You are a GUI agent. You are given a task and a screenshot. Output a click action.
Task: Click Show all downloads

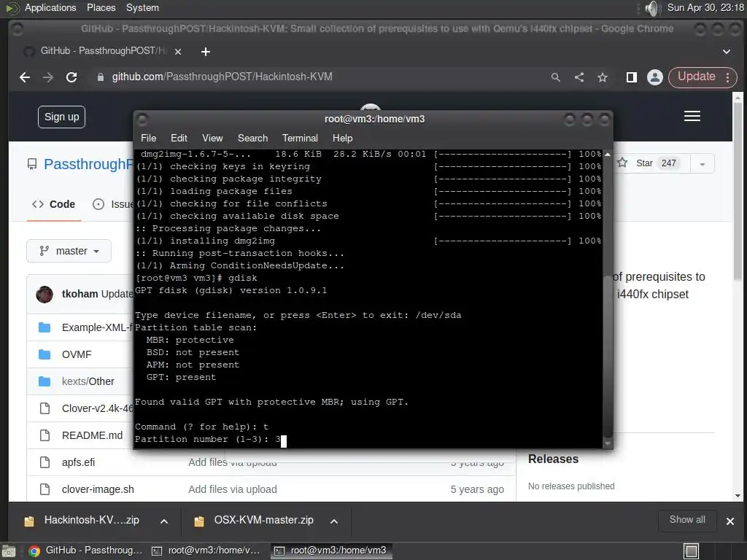[x=687, y=520]
